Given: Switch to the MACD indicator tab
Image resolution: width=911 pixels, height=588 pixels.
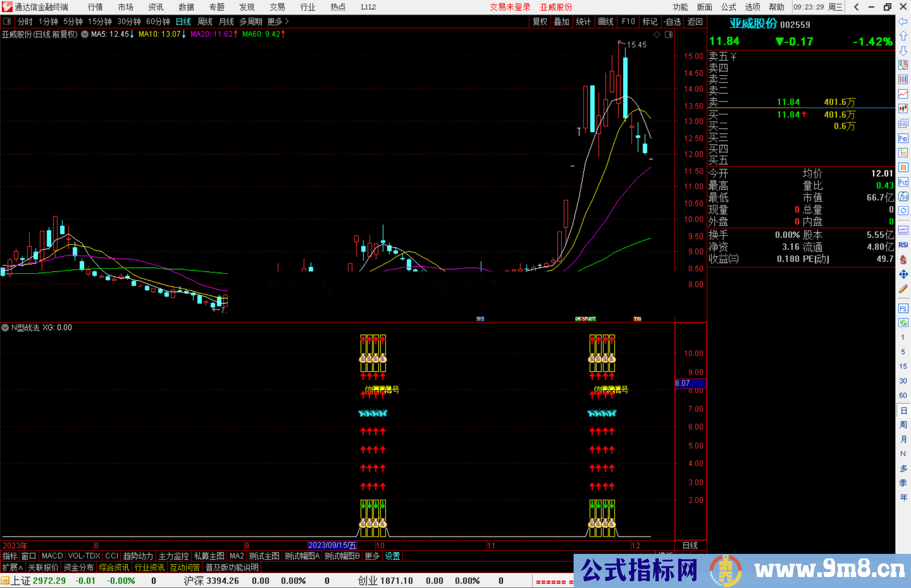Looking at the screenshot, I should click(51, 556).
